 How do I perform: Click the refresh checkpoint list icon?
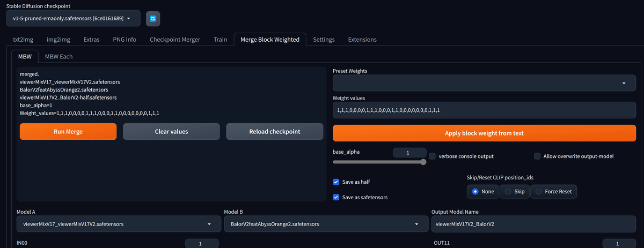coord(153,19)
